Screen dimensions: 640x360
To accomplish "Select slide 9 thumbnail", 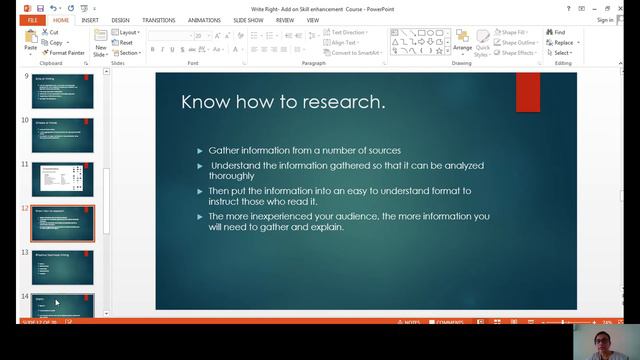I will (62, 91).
